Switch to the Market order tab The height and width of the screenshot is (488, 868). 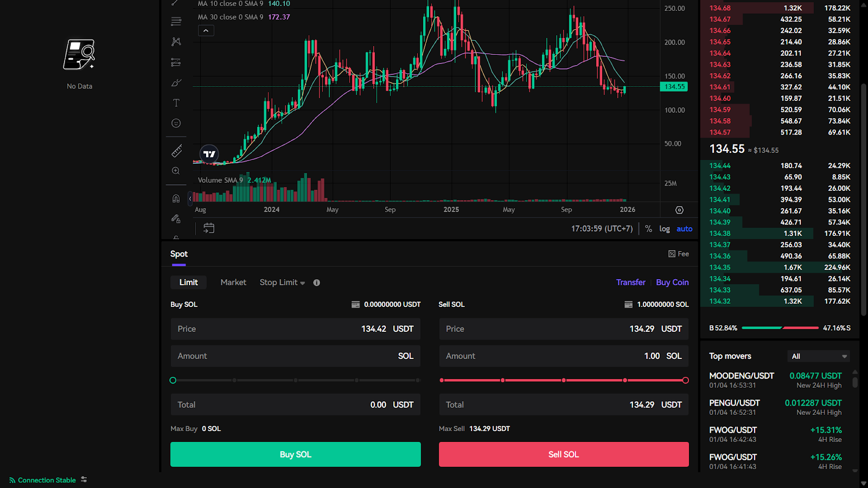(233, 282)
